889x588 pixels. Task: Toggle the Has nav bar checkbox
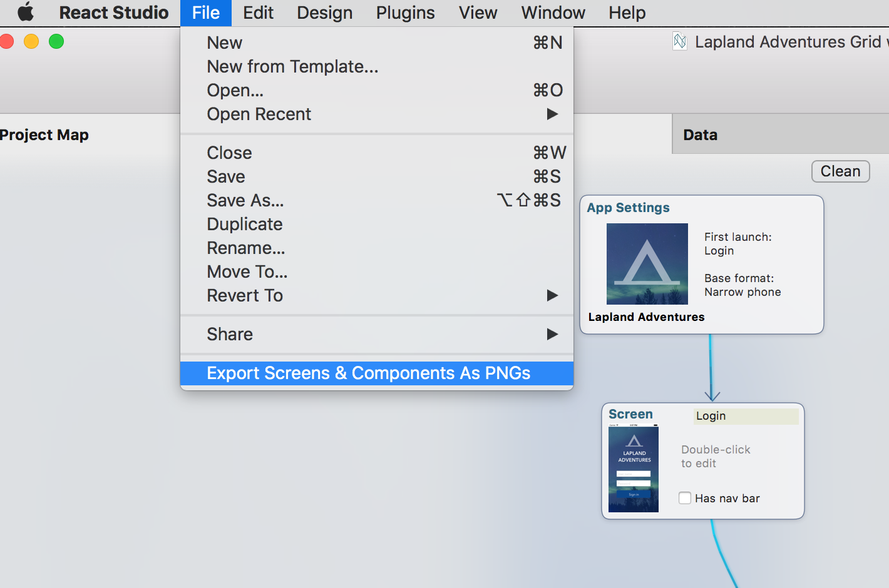pyautogui.click(x=685, y=498)
